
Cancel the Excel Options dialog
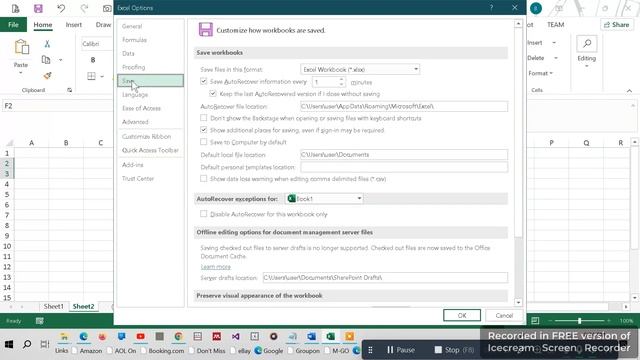point(504,316)
